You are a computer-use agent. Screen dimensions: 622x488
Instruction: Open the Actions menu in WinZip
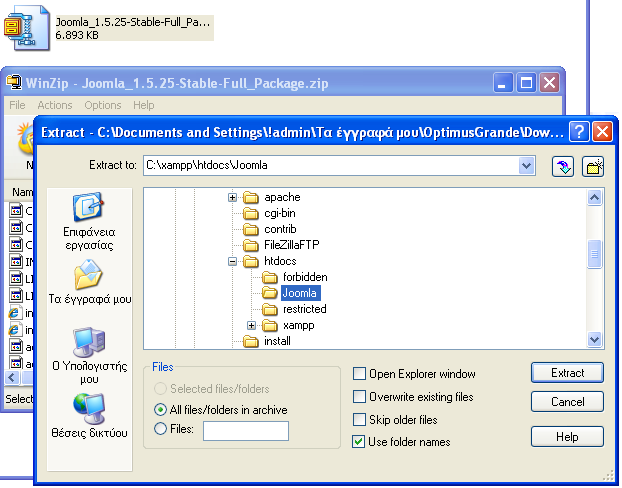pos(55,105)
